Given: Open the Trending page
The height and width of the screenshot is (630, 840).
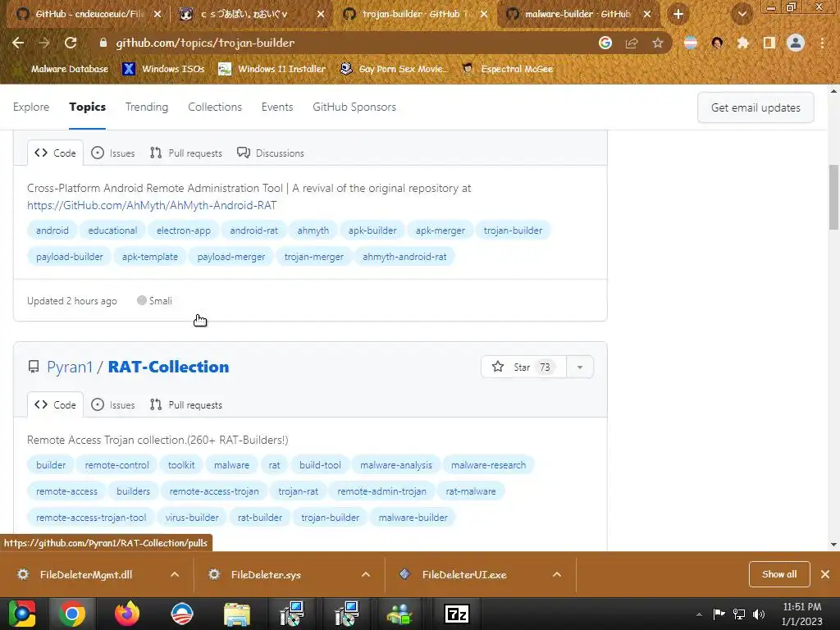Looking at the screenshot, I should pyautogui.click(x=147, y=107).
